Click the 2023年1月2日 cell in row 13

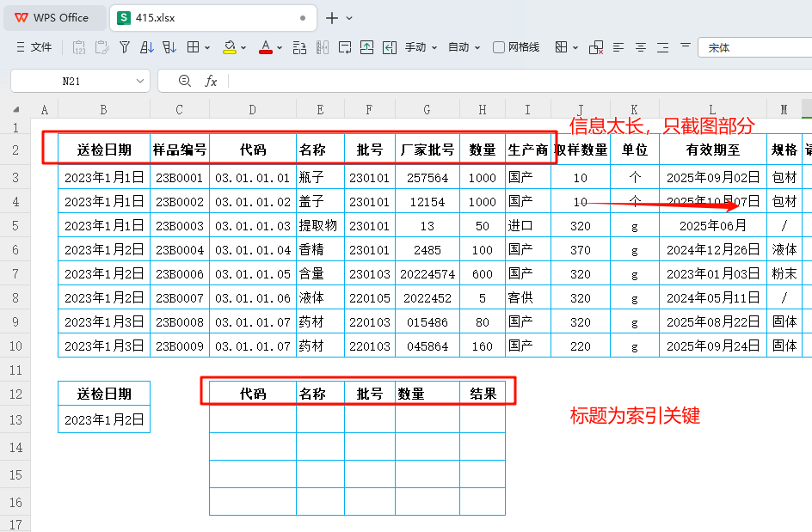point(103,419)
